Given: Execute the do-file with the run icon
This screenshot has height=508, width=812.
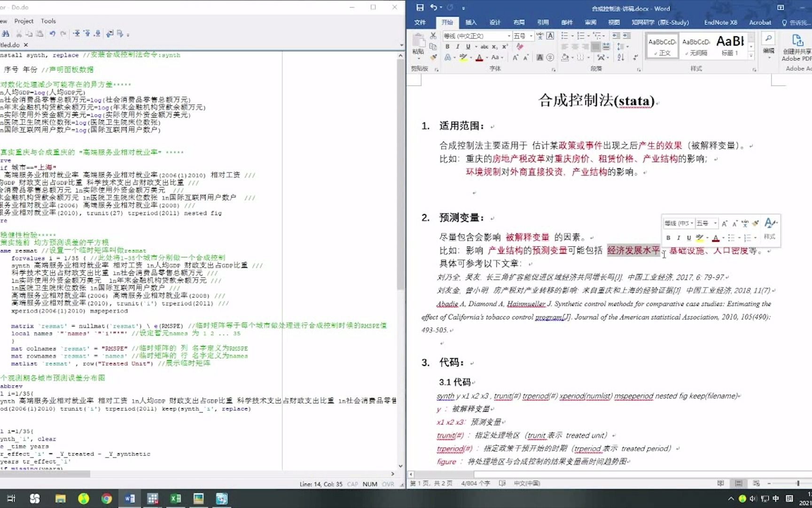Looking at the screenshot, I should click(x=120, y=33).
